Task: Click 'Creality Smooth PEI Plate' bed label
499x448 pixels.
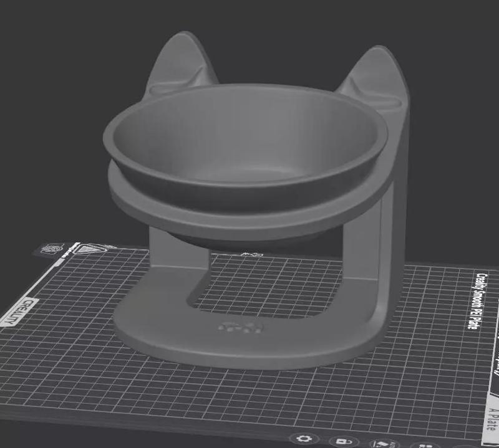Action: [478, 301]
